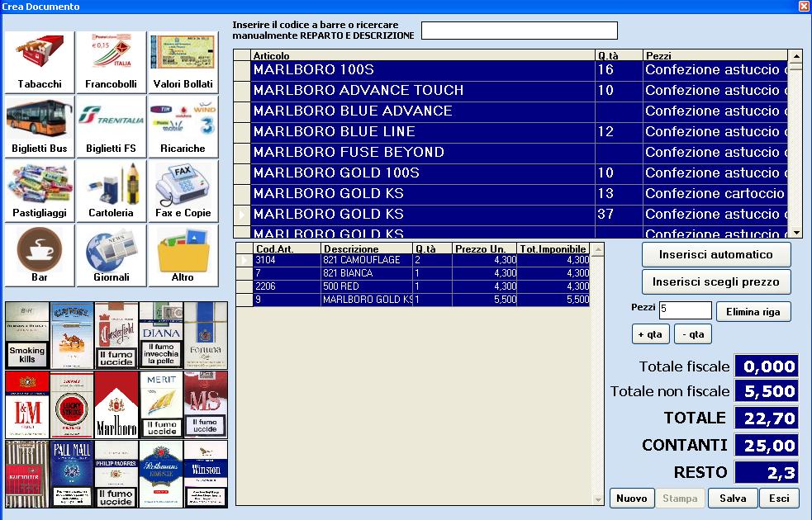Image resolution: width=812 pixels, height=520 pixels.
Task: Delete row with Elimina riga
Action: pos(753,311)
